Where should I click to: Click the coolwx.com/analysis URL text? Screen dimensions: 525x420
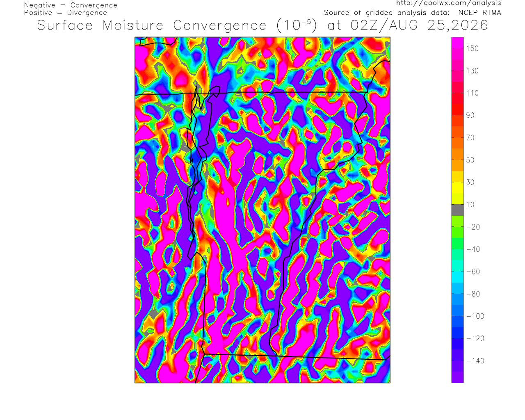pos(448,3)
